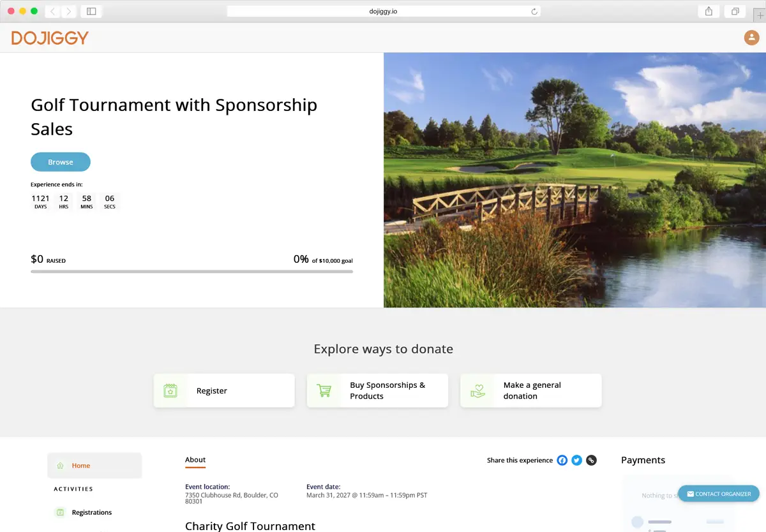Share the experience via Twitter icon

576,460
